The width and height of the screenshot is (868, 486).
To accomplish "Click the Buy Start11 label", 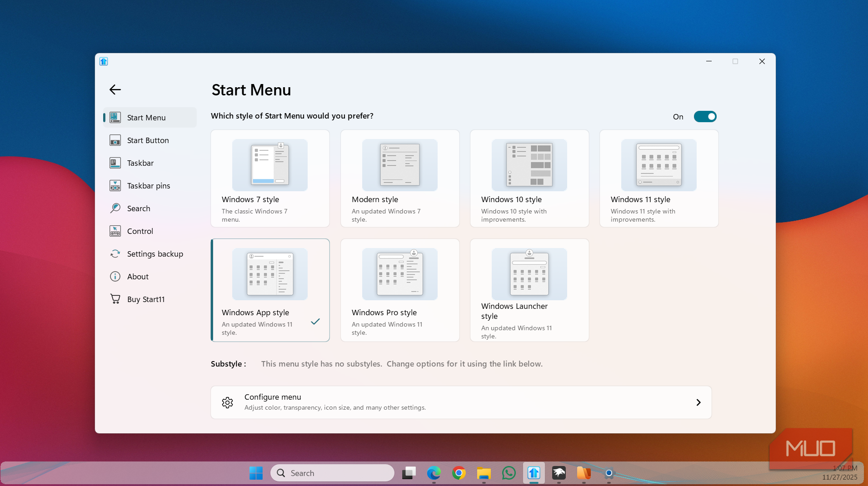I will (x=146, y=299).
